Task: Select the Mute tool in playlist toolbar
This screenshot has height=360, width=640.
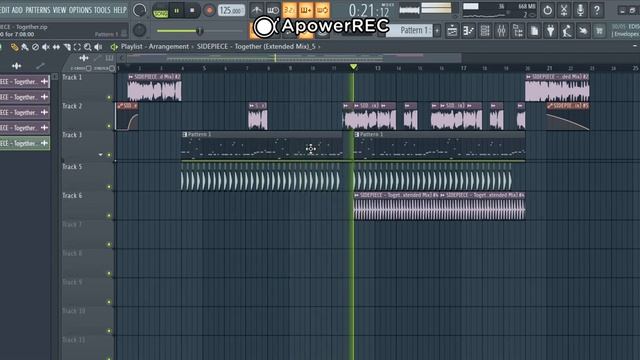Action: [46, 47]
